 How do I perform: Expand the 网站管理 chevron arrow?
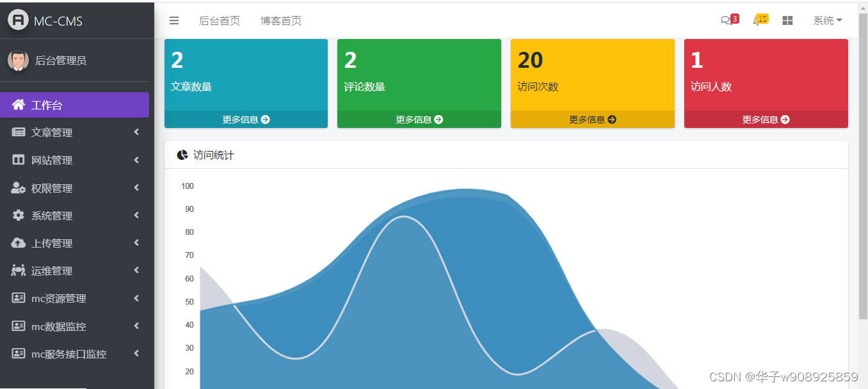pyautogui.click(x=136, y=160)
